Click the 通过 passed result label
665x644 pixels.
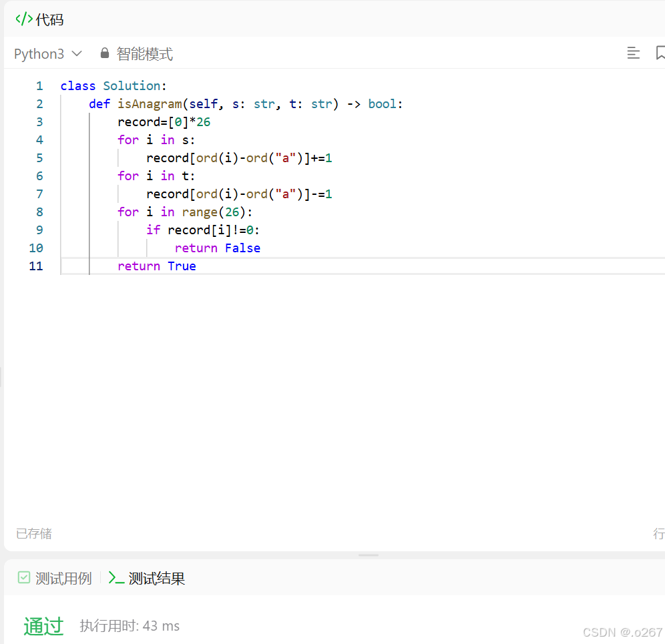click(x=43, y=626)
